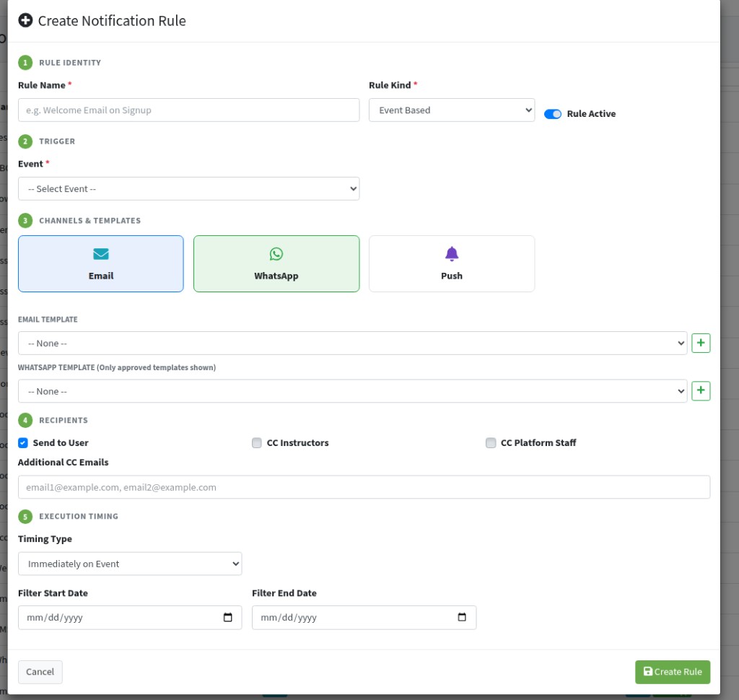This screenshot has width=739, height=700.
Task: Select the Email channel envelope icon
Action: pos(101,254)
